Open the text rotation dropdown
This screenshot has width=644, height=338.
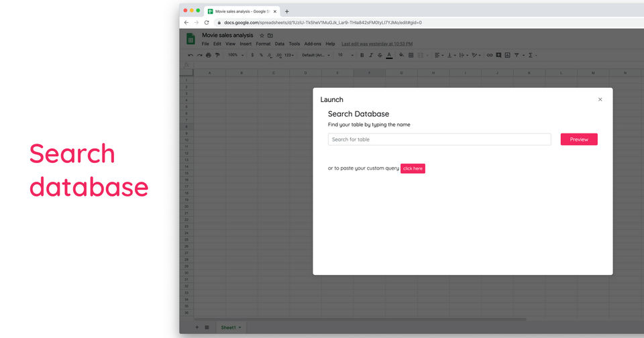pos(476,55)
